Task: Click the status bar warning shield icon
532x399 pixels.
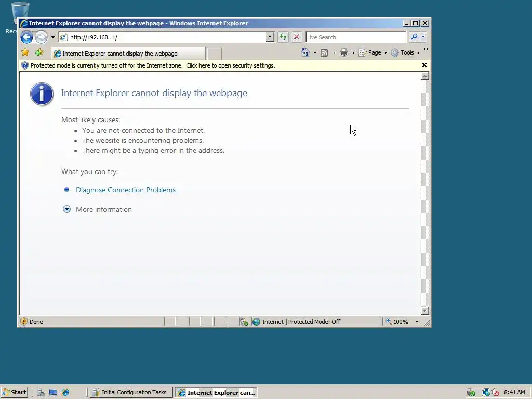Action: [24, 322]
